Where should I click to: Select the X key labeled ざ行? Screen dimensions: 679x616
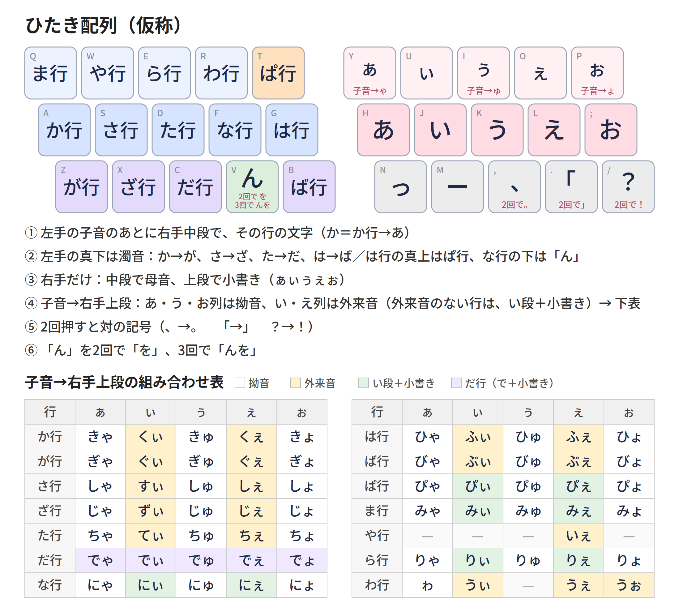(139, 187)
